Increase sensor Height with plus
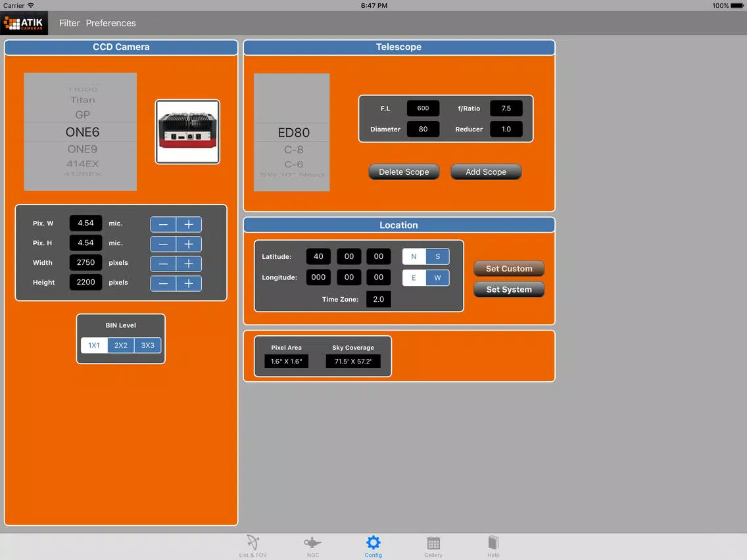747x560 pixels. click(x=189, y=284)
